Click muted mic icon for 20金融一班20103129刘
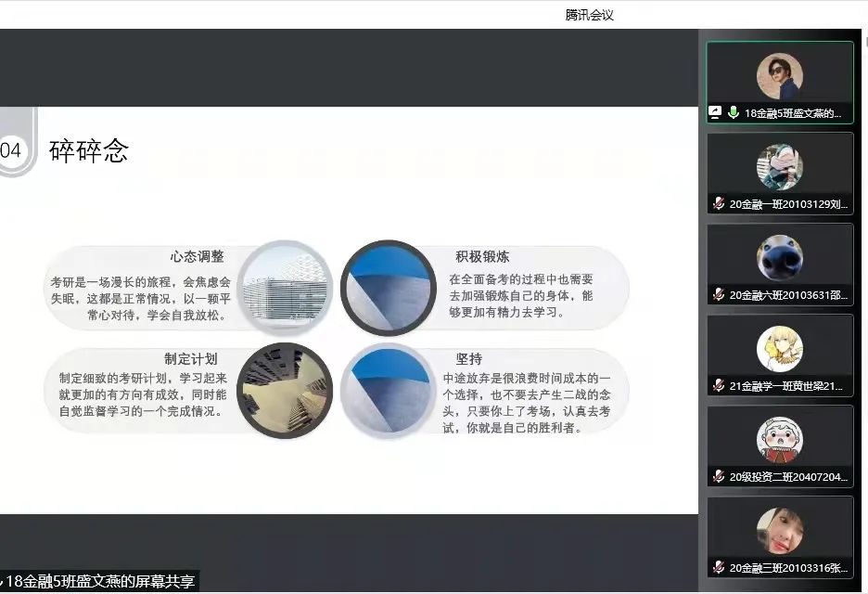The width and height of the screenshot is (868, 594). tap(718, 203)
